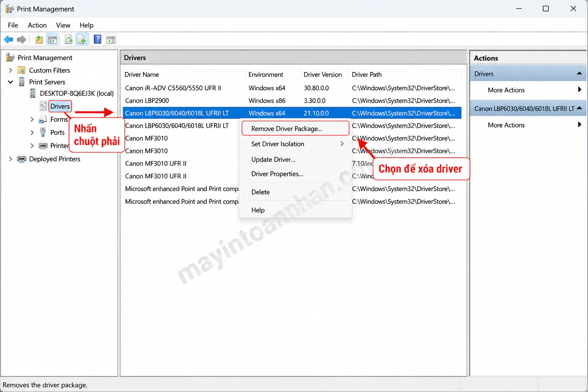Expand the Deployed Printers tree node
This screenshot has height=392, width=588.
10,159
